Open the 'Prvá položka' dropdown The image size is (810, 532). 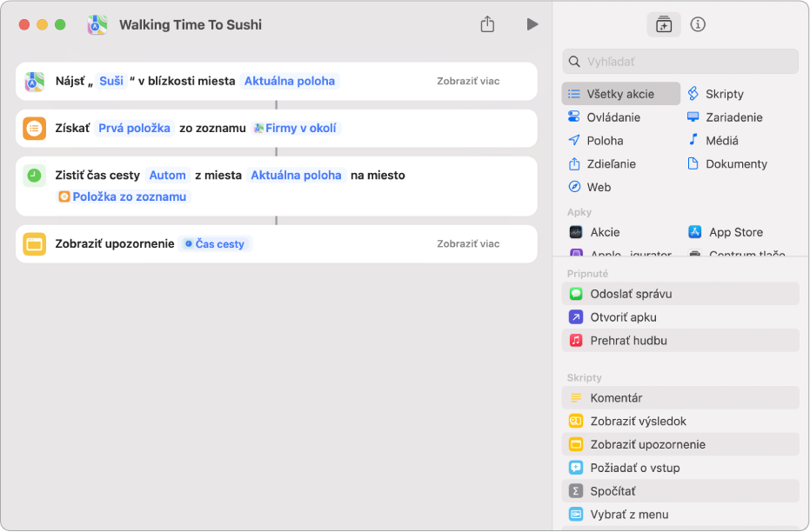click(x=133, y=129)
